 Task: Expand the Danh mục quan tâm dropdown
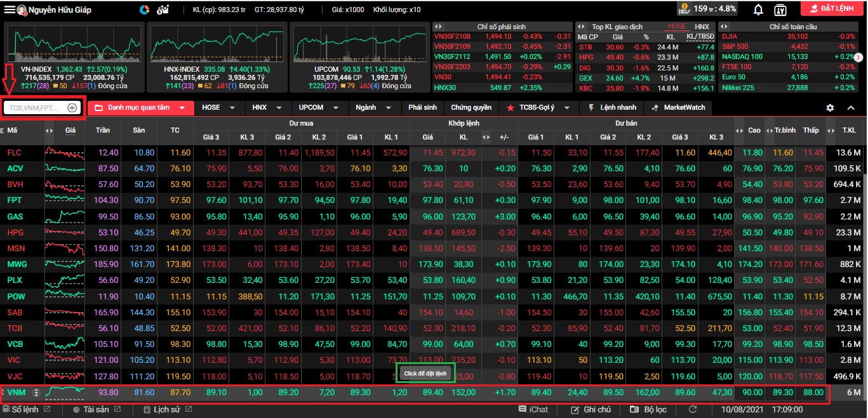pyautogui.click(x=182, y=108)
